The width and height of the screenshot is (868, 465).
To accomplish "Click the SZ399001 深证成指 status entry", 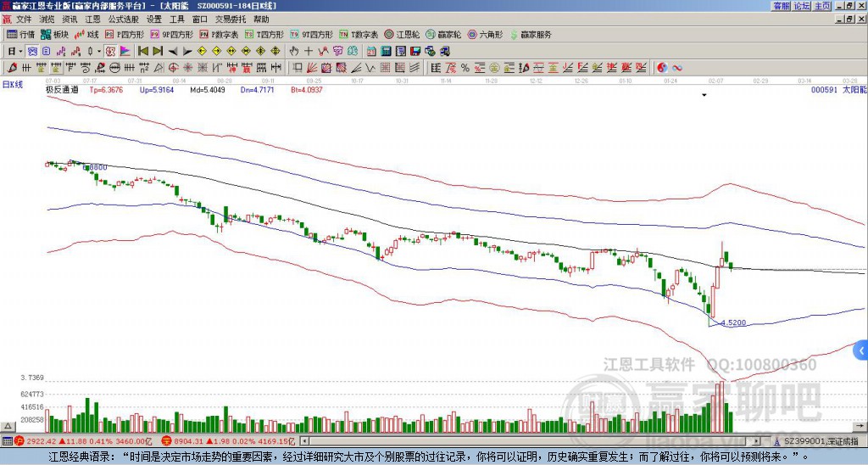I will point(821,441).
